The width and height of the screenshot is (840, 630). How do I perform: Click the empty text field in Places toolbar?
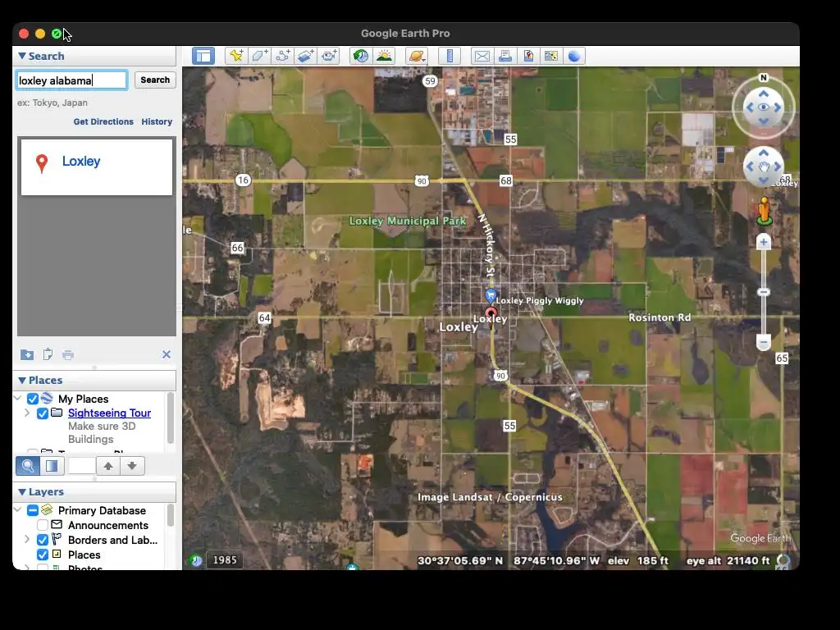tap(81, 466)
